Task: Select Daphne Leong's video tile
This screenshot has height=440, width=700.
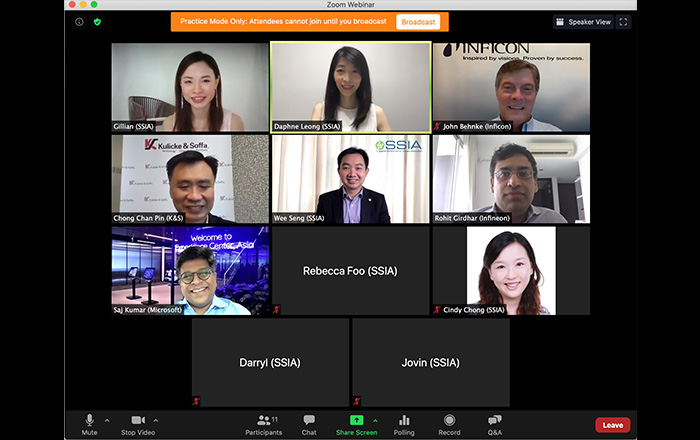Action: coord(350,87)
